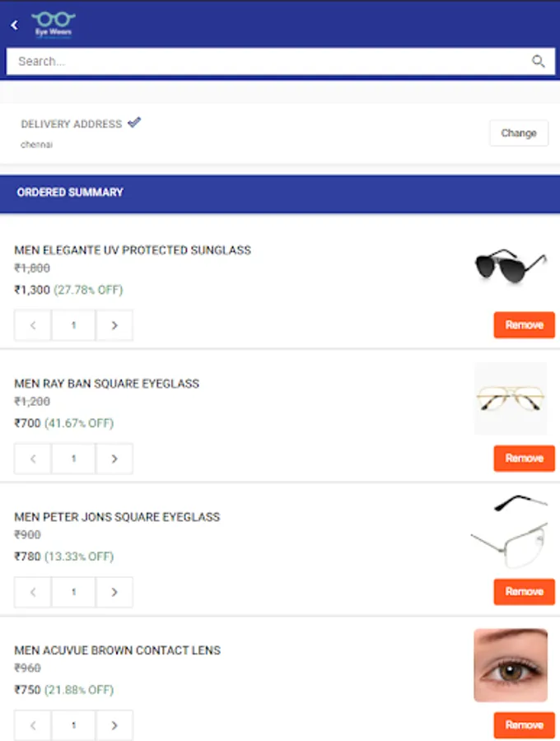This screenshot has width=560, height=741.
Task: Decrease Peter Jons eyeglass quantity
Action: point(33,592)
